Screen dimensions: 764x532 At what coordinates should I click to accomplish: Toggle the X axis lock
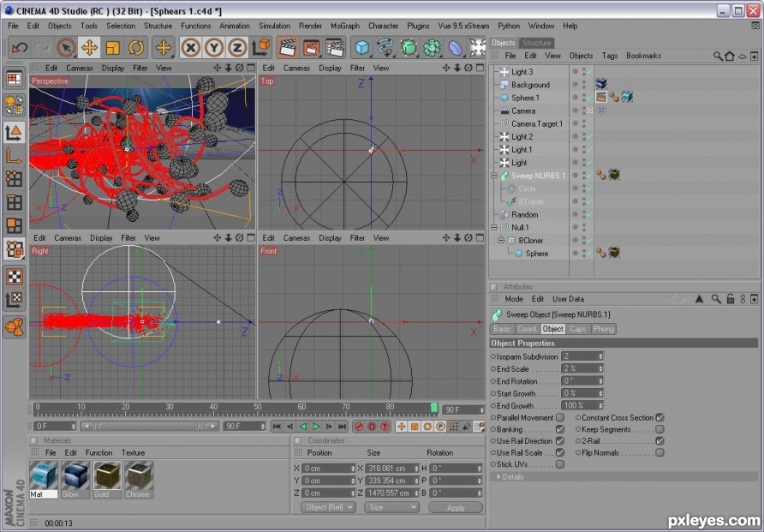[x=190, y=48]
